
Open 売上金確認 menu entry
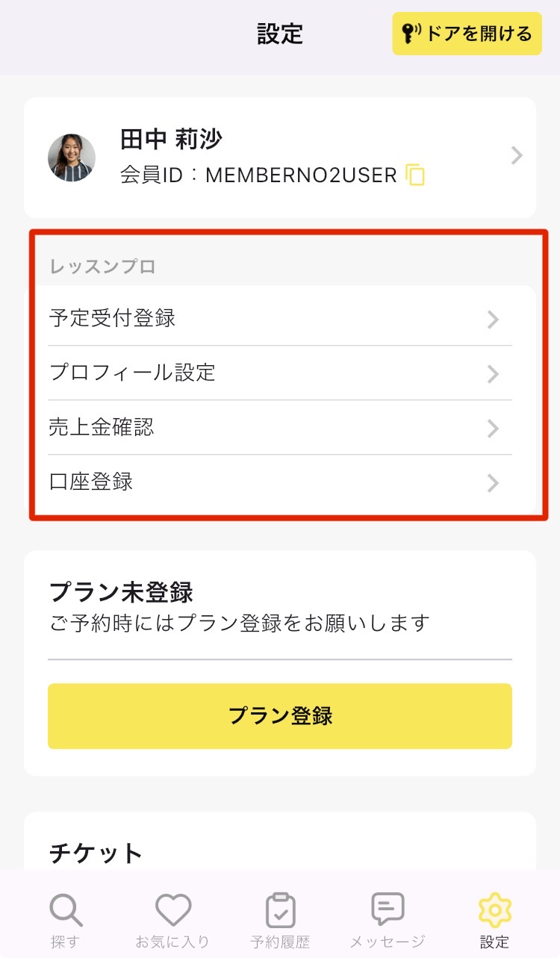102,428
